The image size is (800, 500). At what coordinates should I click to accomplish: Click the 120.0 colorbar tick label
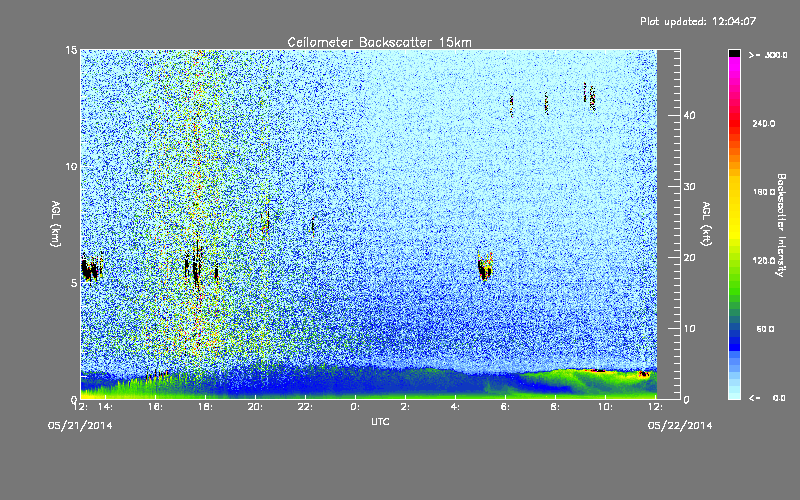point(764,261)
